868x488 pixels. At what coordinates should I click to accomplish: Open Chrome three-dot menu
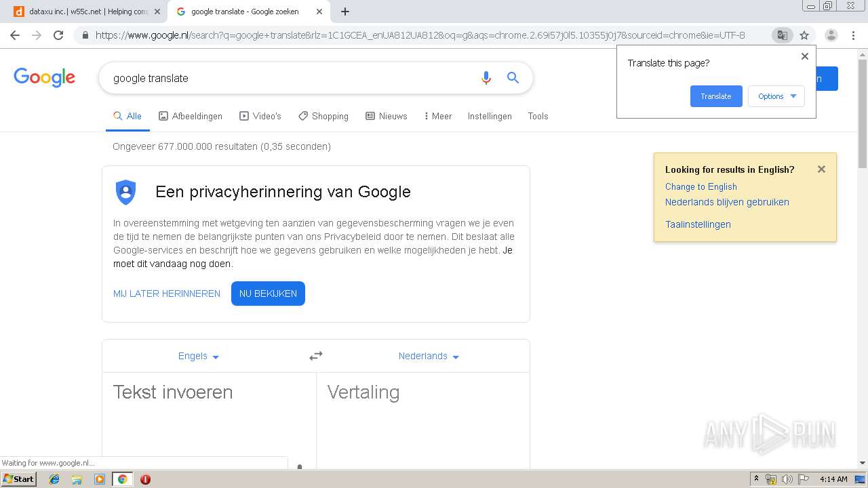pyautogui.click(x=854, y=35)
